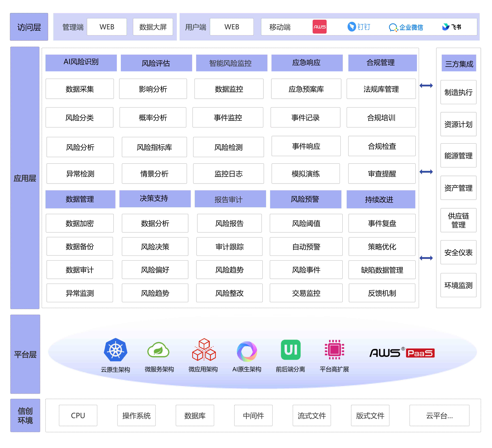Screen dimensions: 492x448
Task: Click the green UI 前后端分离 icon
Action: click(291, 350)
